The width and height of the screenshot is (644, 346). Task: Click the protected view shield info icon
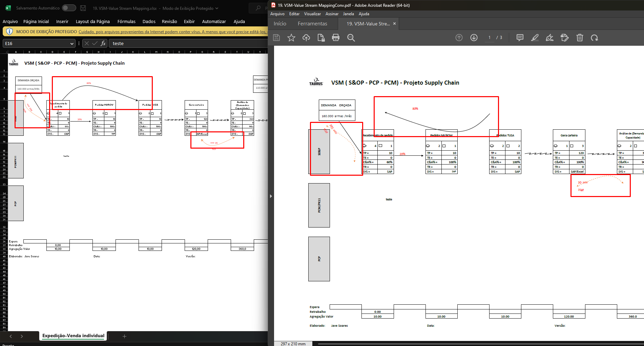(9, 31)
